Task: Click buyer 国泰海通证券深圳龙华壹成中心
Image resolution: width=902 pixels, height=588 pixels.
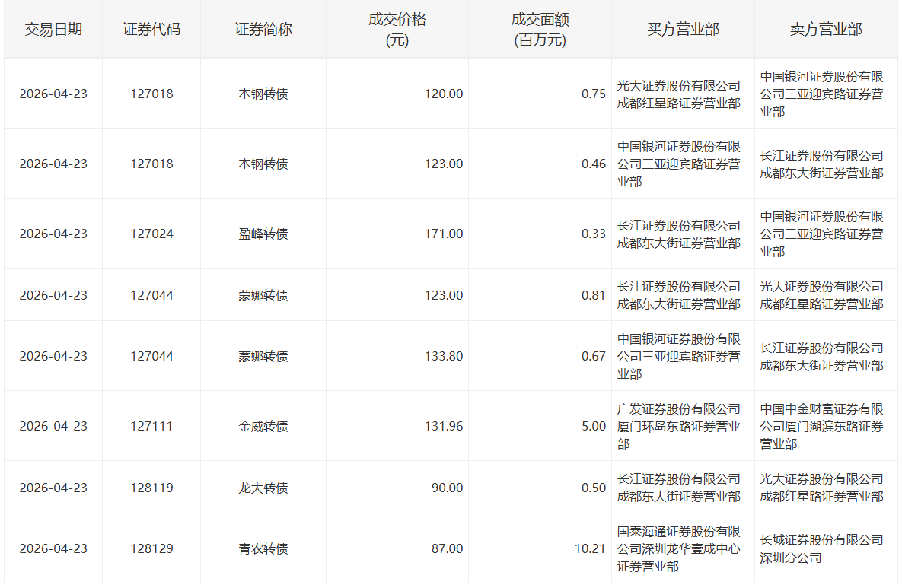Action: (x=679, y=549)
